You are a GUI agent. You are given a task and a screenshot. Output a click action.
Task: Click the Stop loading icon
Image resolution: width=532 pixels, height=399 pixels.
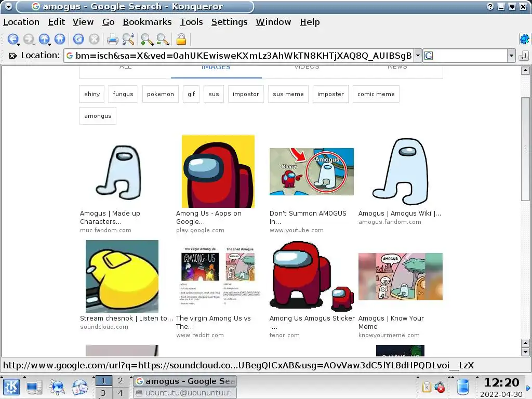94,39
